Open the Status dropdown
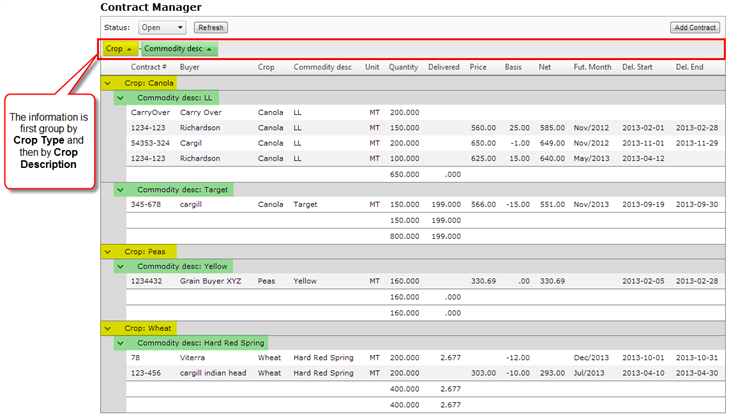729x417 pixels. pos(162,28)
